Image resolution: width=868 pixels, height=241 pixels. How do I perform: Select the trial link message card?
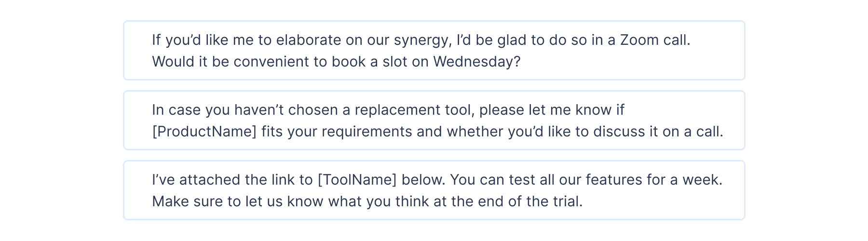[434, 190]
